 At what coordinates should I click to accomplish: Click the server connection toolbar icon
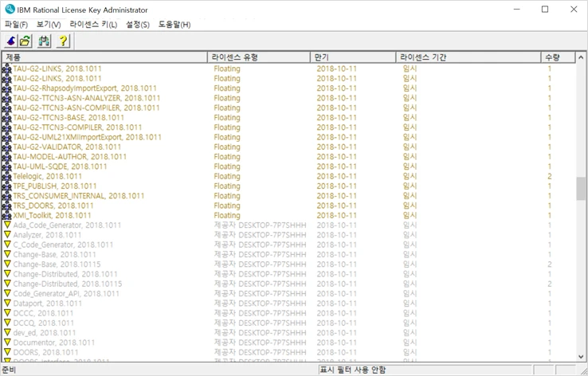click(44, 41)
